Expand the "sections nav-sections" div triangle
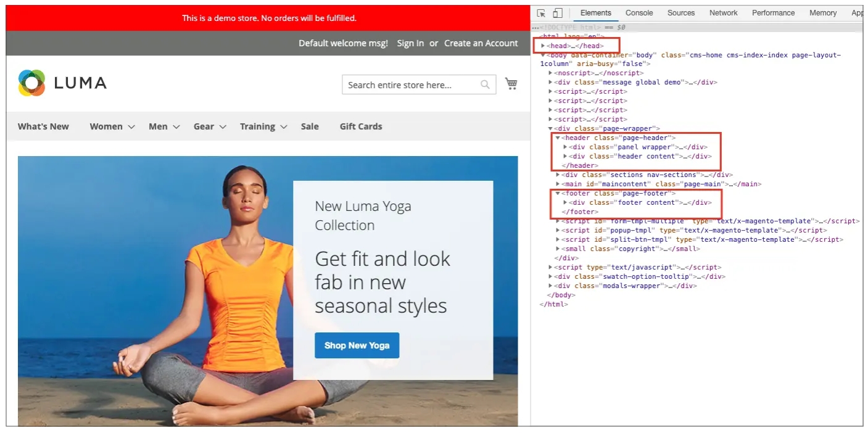The image size is (868, 433). click(558, 175)
